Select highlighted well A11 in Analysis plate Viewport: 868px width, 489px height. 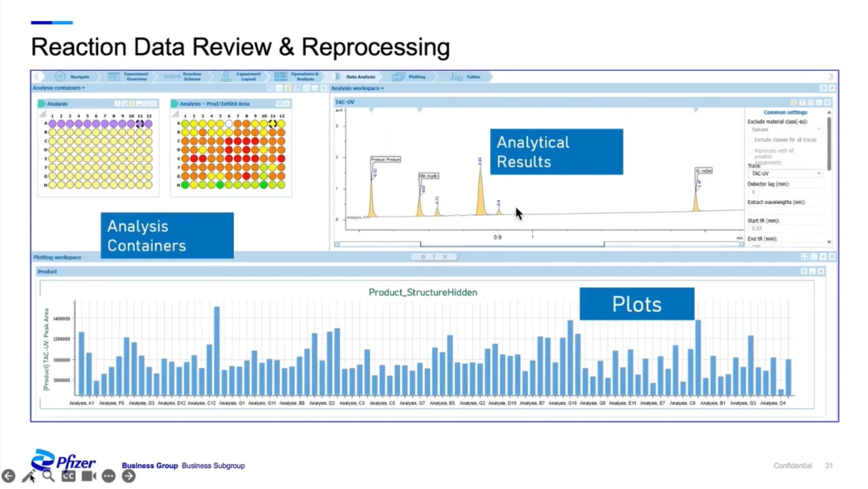pyautogui.click(x=140, y=124)
